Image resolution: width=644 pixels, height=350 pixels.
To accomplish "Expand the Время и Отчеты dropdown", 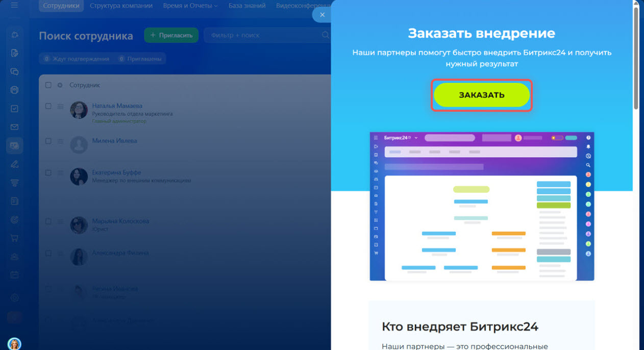I will pyautogui.click(x=190, y=6).
